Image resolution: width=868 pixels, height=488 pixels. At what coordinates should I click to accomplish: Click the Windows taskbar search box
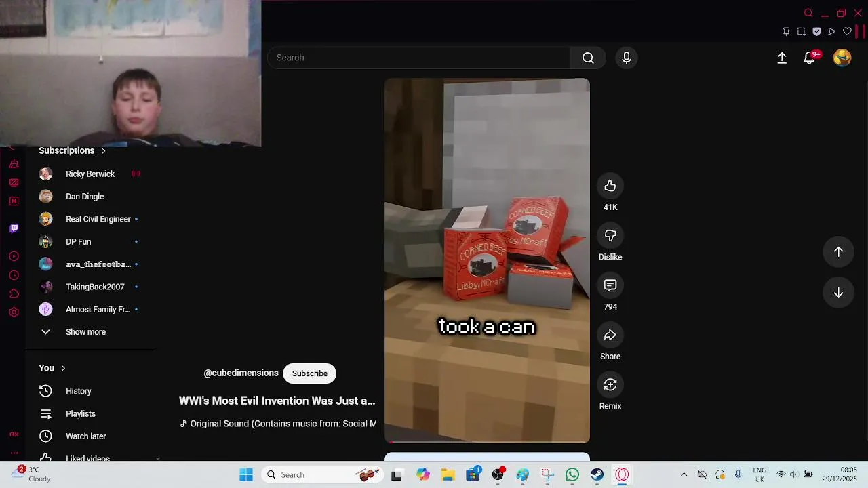pyautogui.click(x=322, y=474)
